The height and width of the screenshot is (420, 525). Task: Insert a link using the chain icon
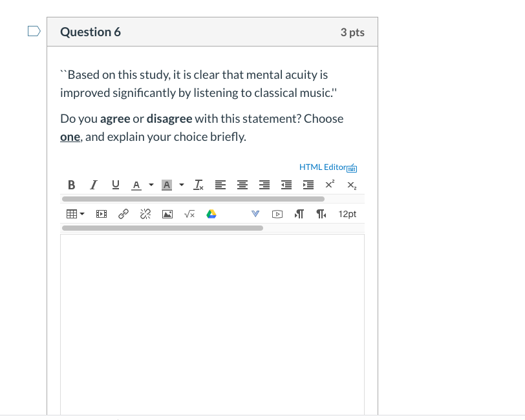[x=123, y=214]
